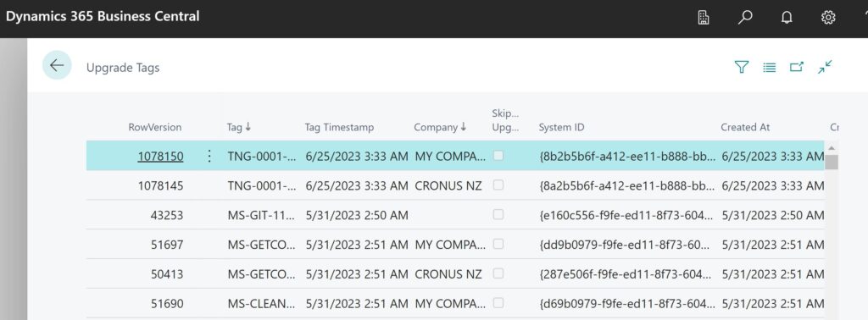Open the search magnifier in top bar
This screenshot has width=868, height=320.
744,18
